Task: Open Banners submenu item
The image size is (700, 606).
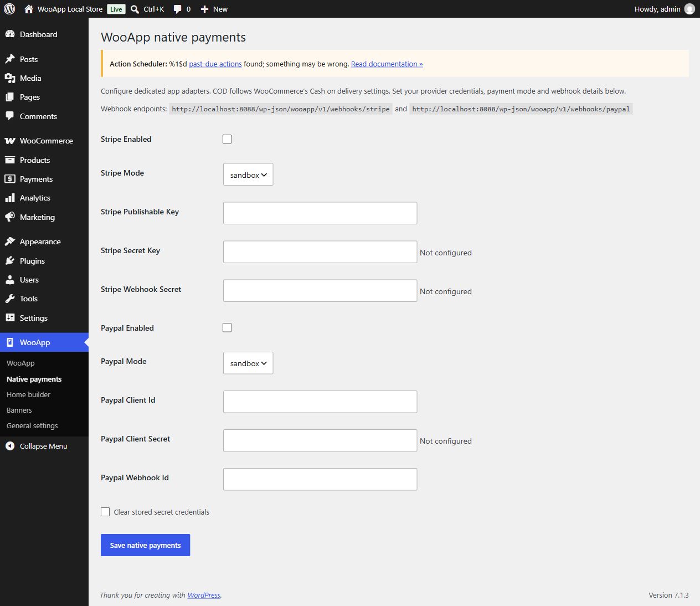Action: click(19, 410)
